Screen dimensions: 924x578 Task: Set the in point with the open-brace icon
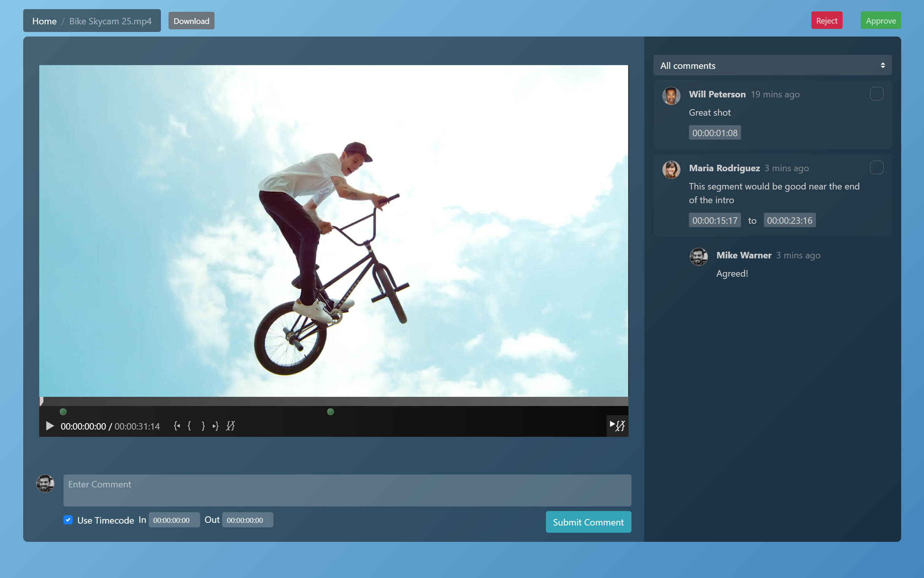click(x=190, y=426)
